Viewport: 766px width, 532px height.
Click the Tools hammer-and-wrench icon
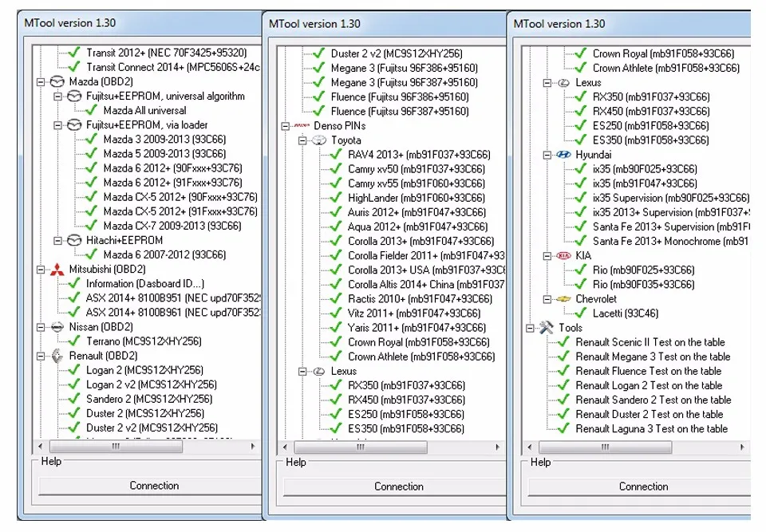coord(546,328)
